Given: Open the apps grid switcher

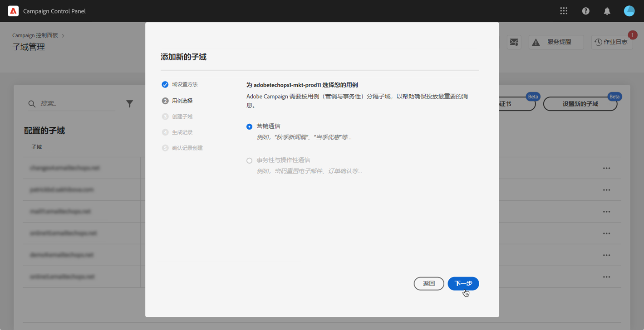Looking at the screenshot, I should click(x=564, y=11).
